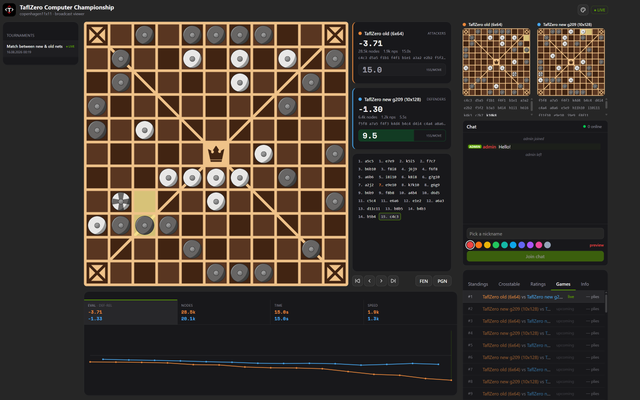640x400 pixels.
Task: Click the PGN export button
Action: point(442,281)
